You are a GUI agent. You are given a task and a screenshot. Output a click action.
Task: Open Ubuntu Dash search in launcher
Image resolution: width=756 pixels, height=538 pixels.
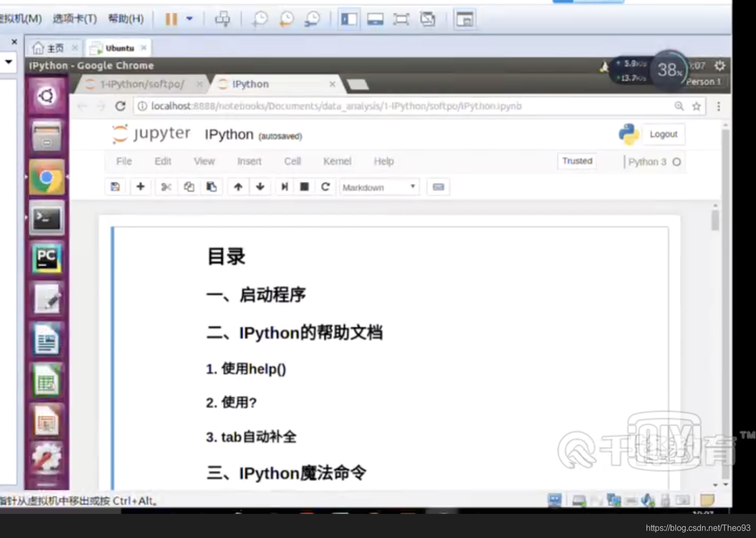pyautogui.click(x=47, y=96)
